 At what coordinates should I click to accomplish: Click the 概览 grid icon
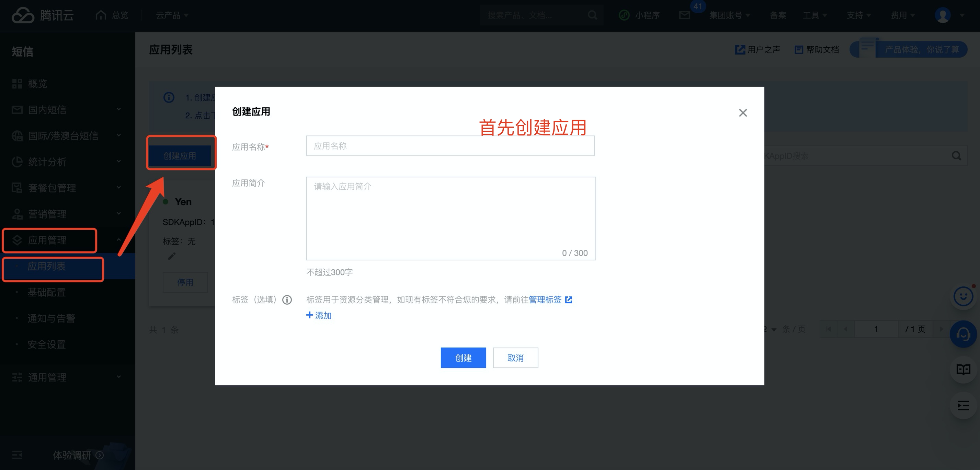click(17, 84)
